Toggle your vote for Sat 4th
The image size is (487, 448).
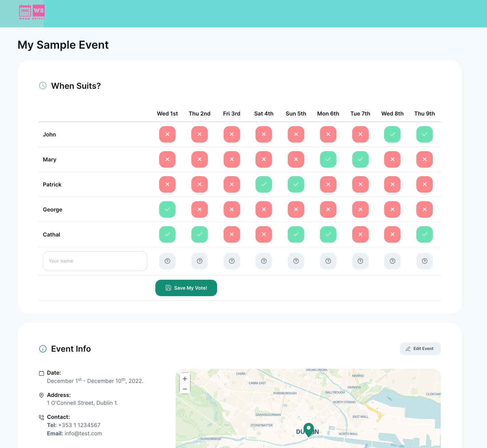(264, 261)
